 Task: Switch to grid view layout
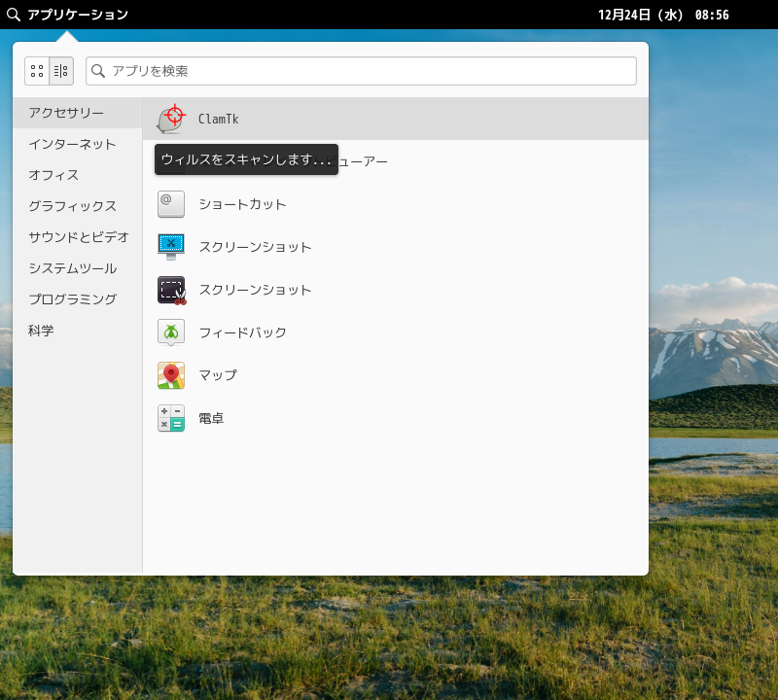(x=37, y=71)
